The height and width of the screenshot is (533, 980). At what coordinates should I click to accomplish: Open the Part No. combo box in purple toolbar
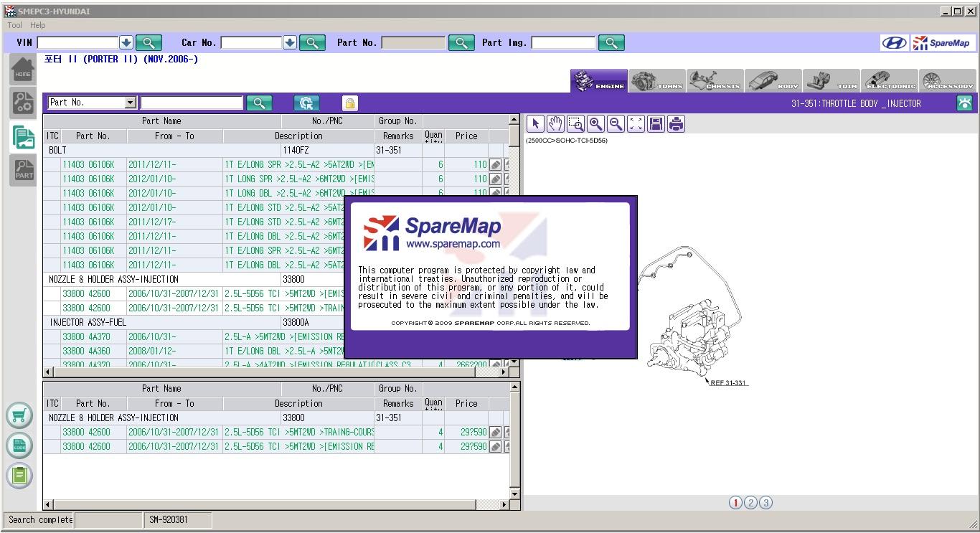(x=92, y=103)
